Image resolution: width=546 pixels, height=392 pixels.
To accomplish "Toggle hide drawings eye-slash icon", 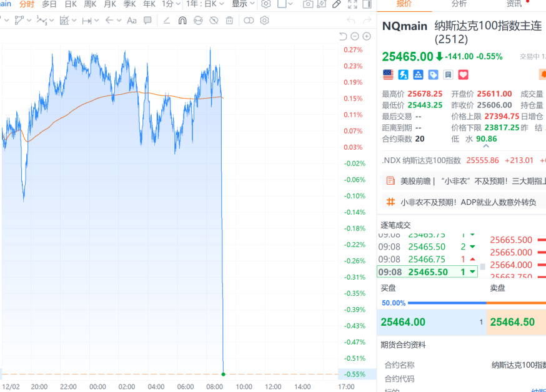I will click(214, 21).
